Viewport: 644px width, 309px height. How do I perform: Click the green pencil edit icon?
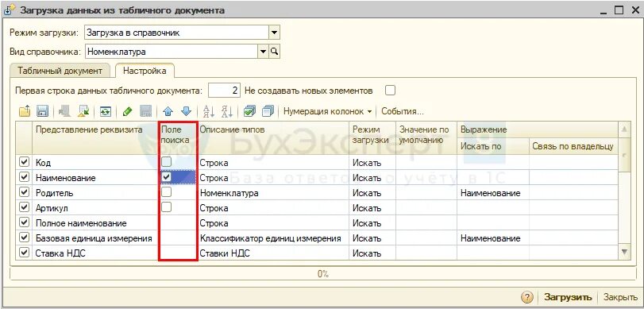tap(128, 111)
